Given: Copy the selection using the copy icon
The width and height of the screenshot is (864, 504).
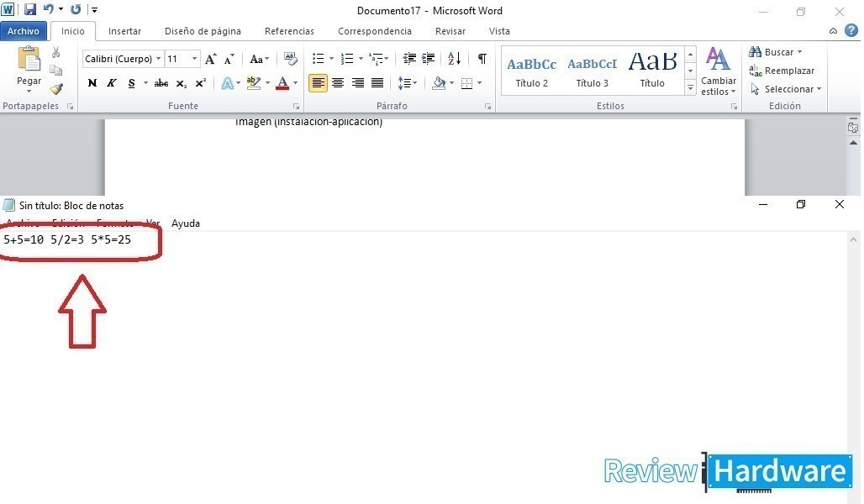Looking at the screenshot, I should pos(55,71).
